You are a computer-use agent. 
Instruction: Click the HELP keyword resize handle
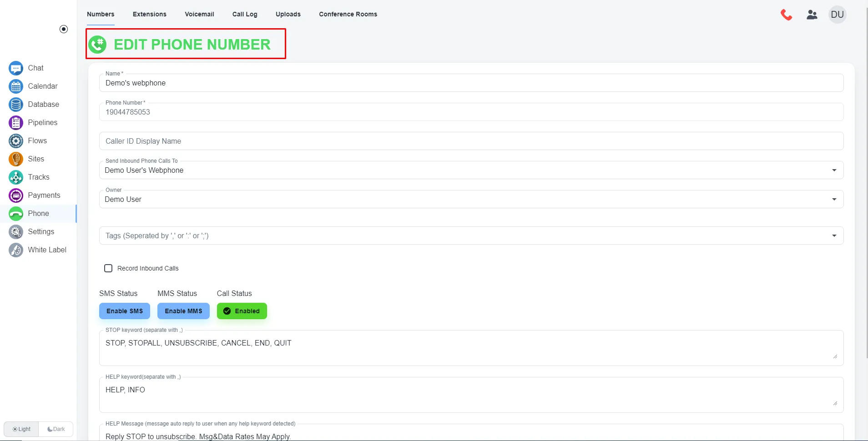(835, 403)
